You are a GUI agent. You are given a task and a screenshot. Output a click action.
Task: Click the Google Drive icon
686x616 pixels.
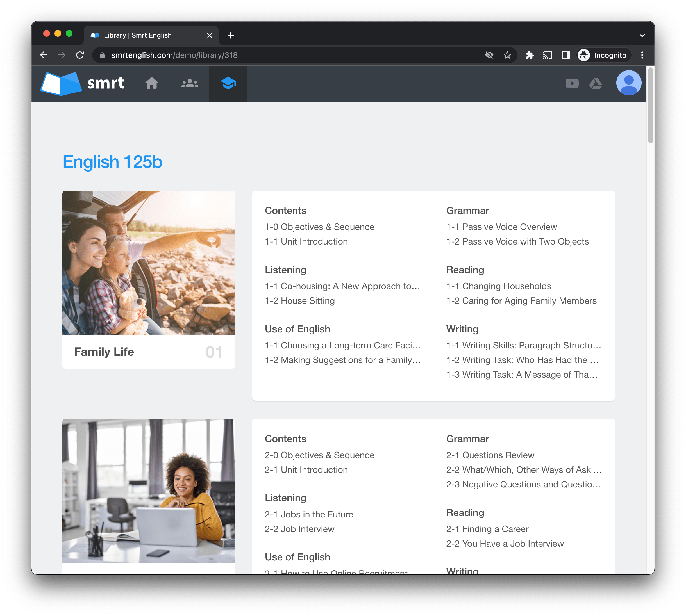click(x=596, y=83)
